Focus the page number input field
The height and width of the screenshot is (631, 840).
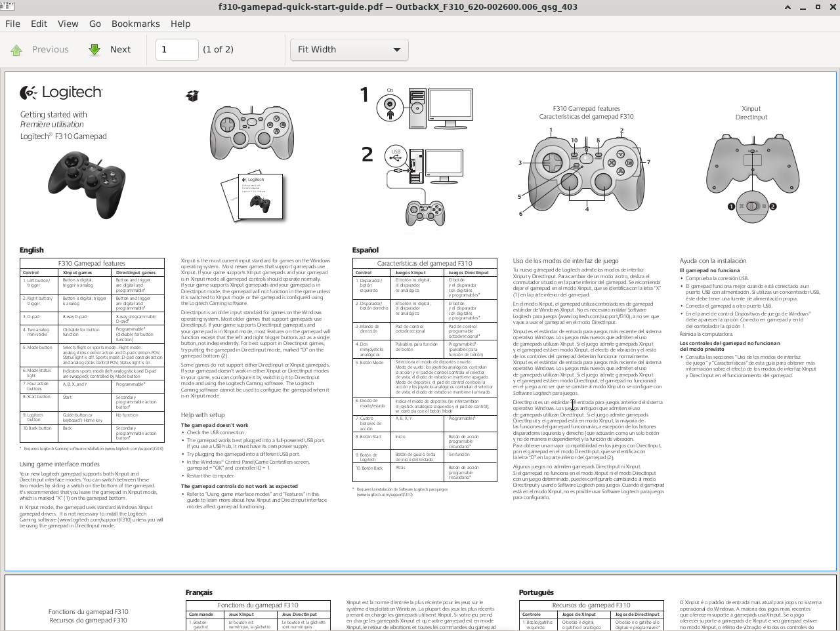(x=177, y=50)
